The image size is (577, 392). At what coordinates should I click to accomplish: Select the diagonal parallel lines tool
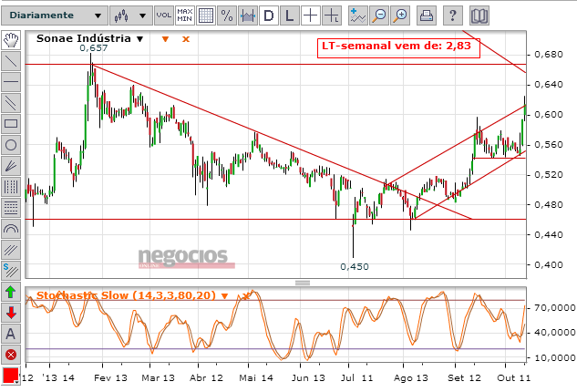click(x=11, y=250)
